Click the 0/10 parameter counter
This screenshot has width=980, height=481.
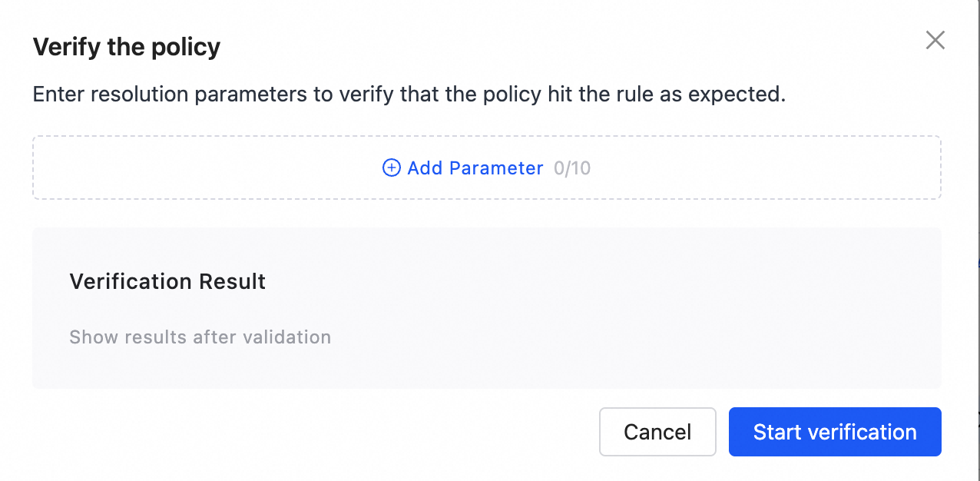(x=572, y=168)
